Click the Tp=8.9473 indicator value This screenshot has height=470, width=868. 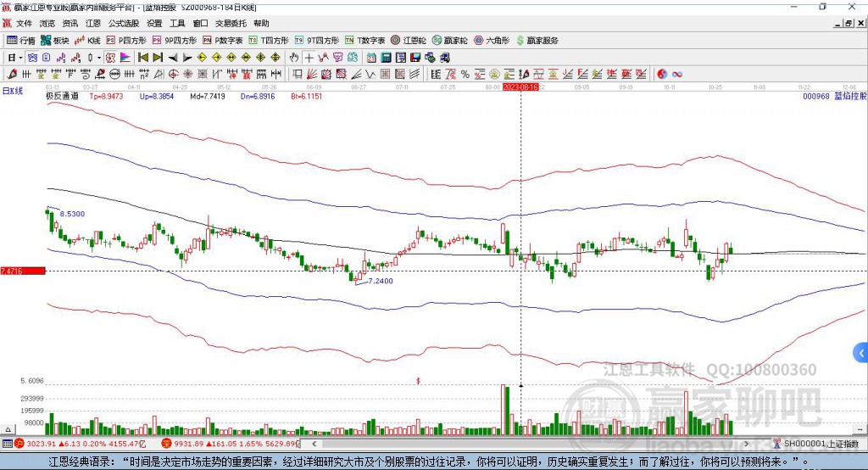click(106, 96)
